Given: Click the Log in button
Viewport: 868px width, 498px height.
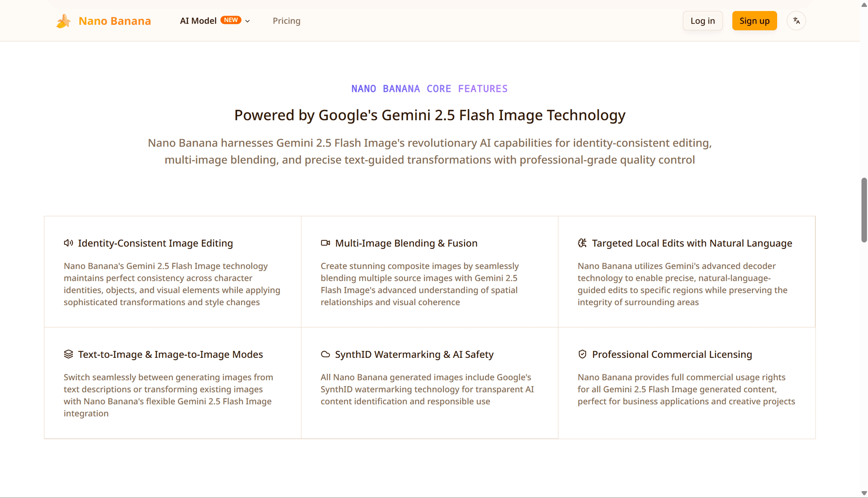Looking at the screenshot, I should coord(702,21).
